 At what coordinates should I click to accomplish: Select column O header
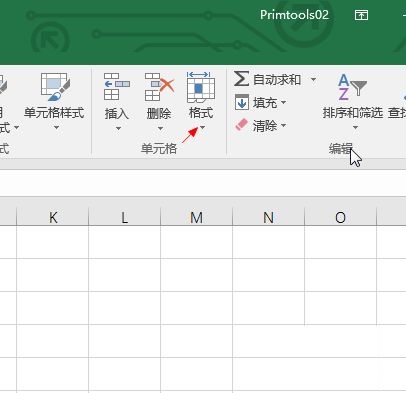pos(340,217)
